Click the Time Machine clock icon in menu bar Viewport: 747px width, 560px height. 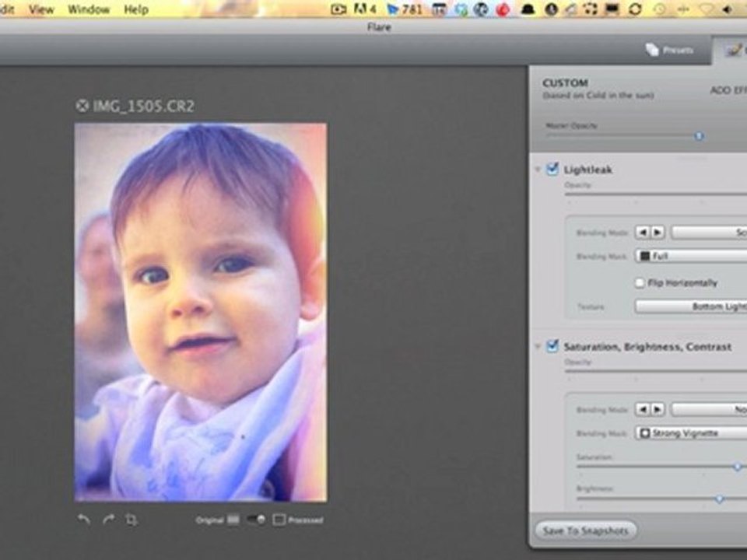[660, 9]
